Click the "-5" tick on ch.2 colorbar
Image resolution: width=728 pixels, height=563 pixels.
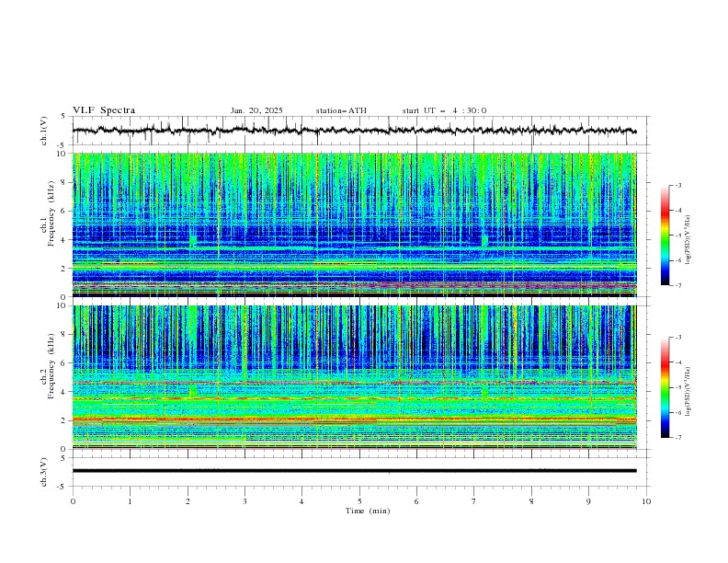677,387
